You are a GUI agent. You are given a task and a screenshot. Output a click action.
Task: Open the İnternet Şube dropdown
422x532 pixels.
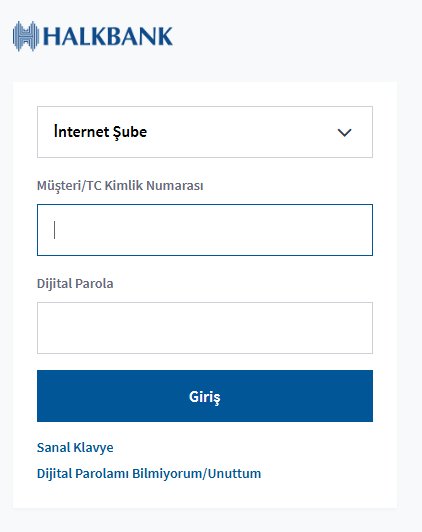pos(205,132)
